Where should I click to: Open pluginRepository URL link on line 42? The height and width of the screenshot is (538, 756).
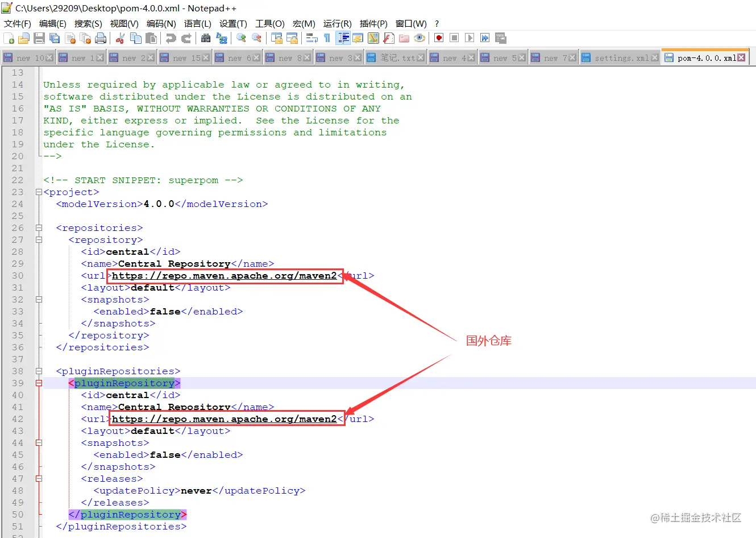tap(225, 419)
